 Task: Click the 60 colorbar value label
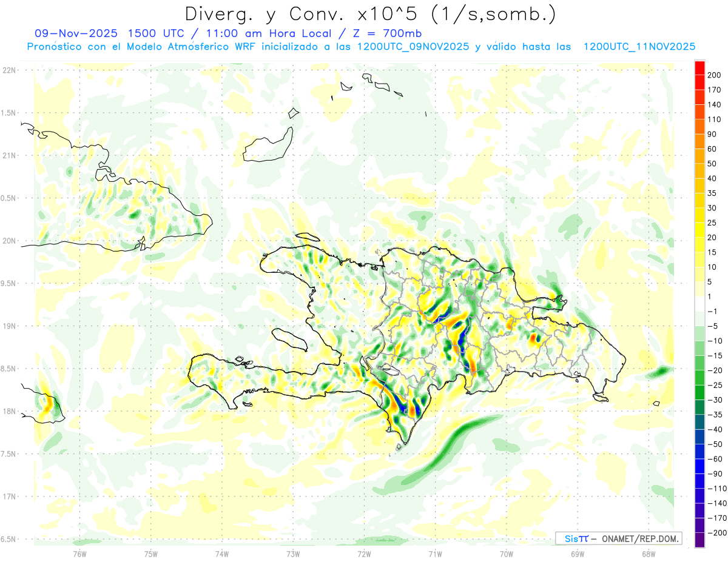pyautogui.click(x=712, y=149)
